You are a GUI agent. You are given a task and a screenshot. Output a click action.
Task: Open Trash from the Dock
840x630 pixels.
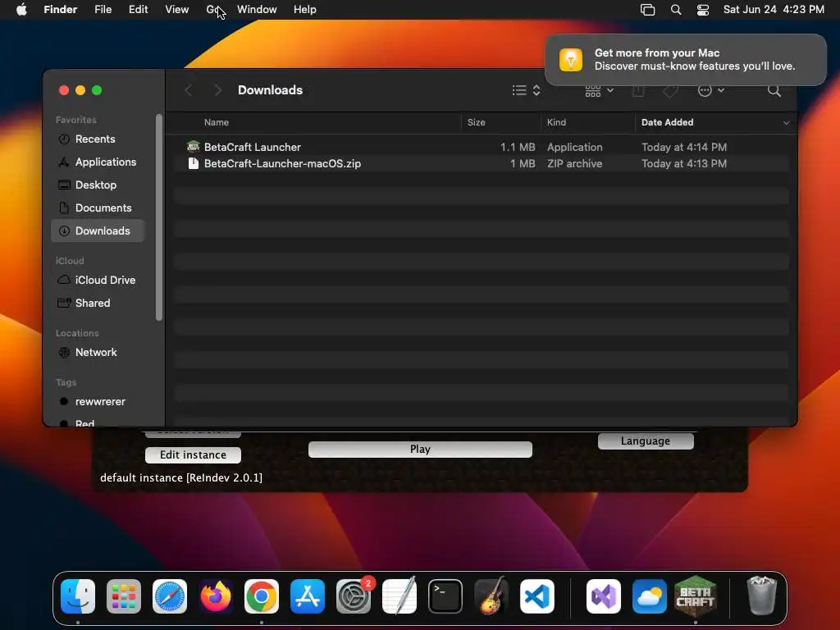(x=762, y=596)
